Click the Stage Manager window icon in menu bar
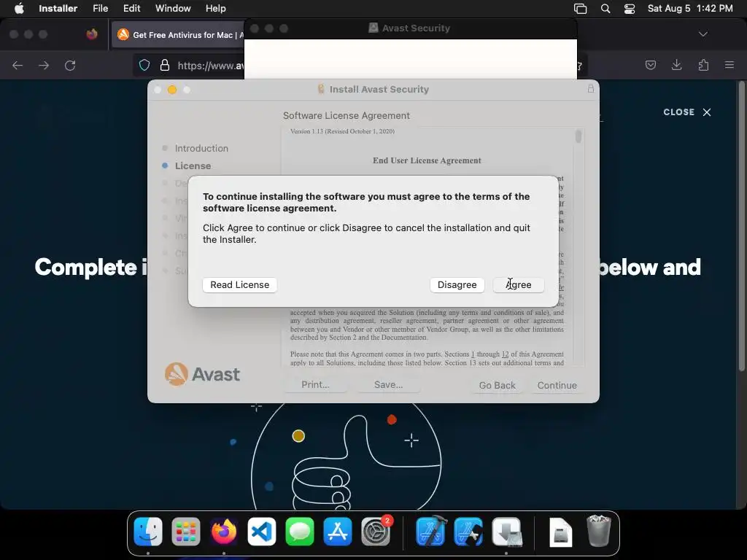Viewport: 747px width, 560px height. coord(580,9)
